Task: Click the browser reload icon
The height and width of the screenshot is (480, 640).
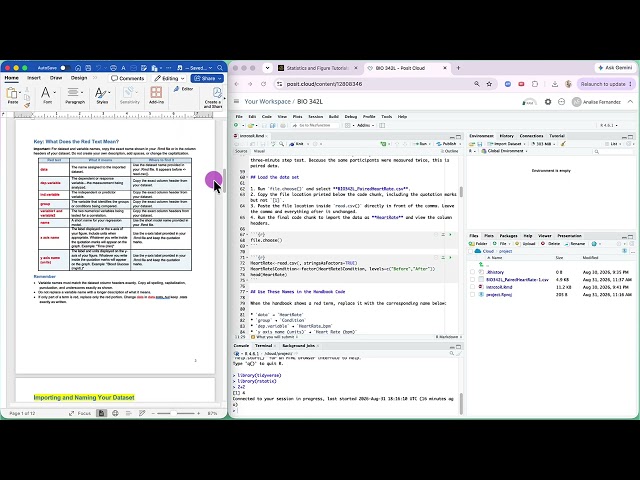Action: [x=263, y=84]
